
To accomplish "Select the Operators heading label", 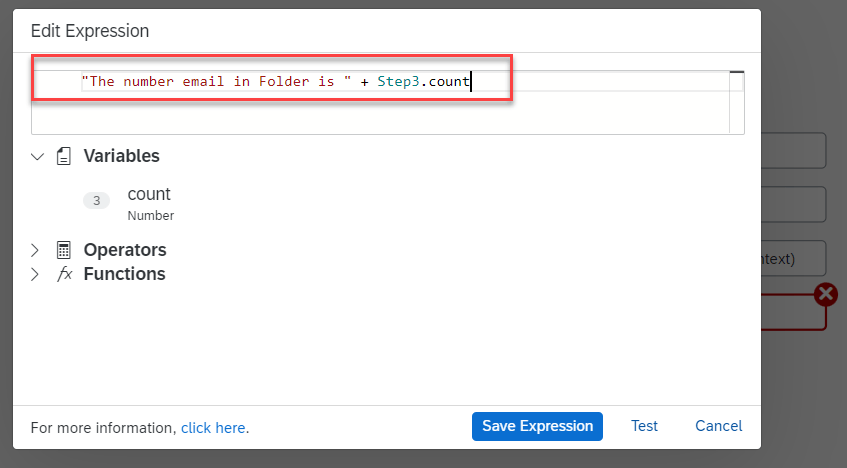I will [x=125, y=250].
